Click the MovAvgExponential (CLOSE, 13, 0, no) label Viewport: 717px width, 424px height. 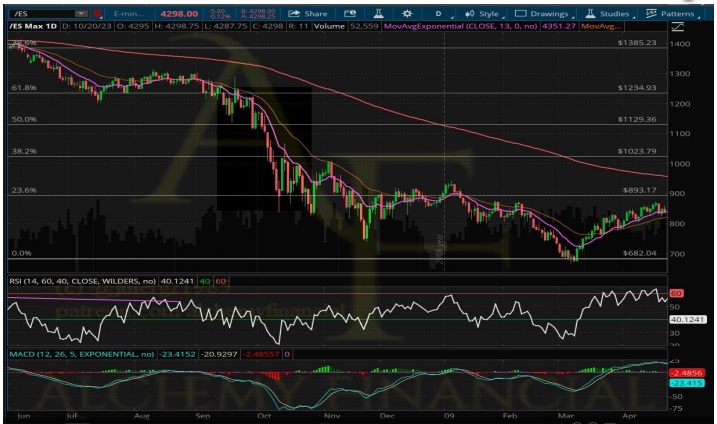[x=460, y=26]
